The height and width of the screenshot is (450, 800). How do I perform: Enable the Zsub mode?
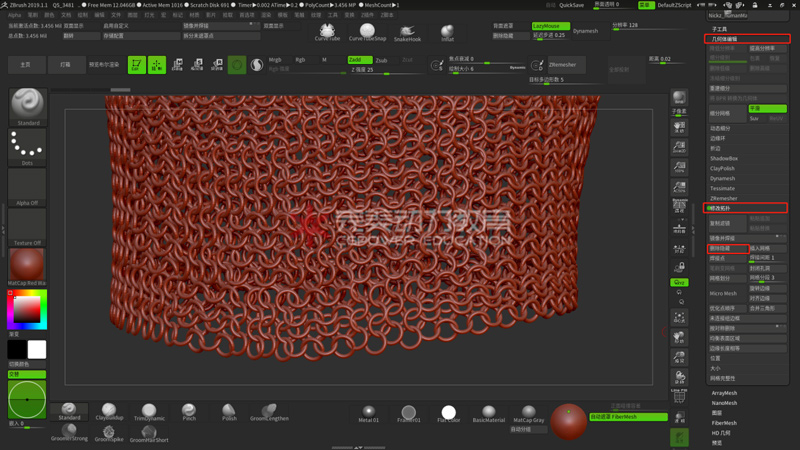[381, 60]
